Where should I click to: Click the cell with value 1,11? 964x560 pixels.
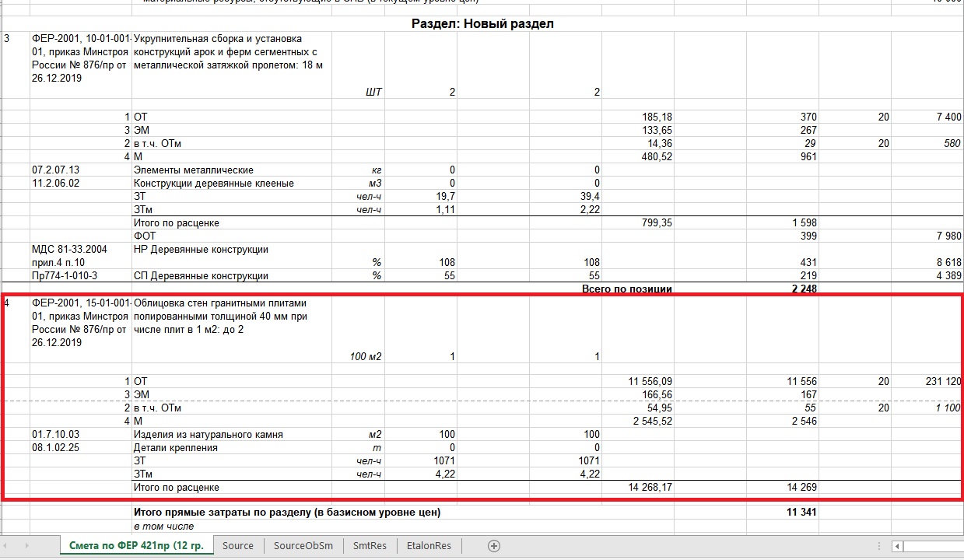tap(446, 210)
